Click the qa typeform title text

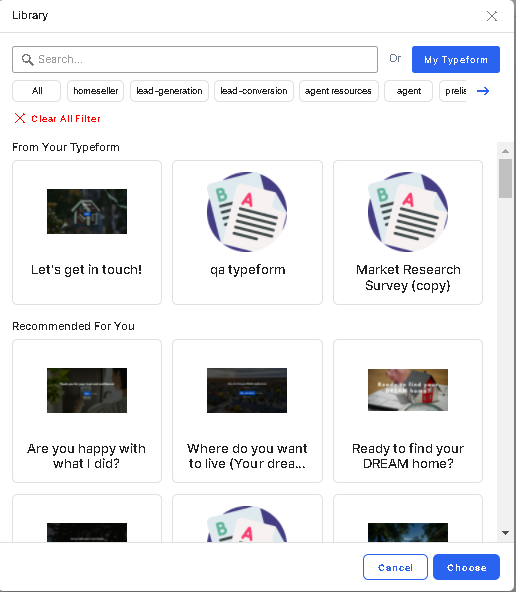click(248, 270)
